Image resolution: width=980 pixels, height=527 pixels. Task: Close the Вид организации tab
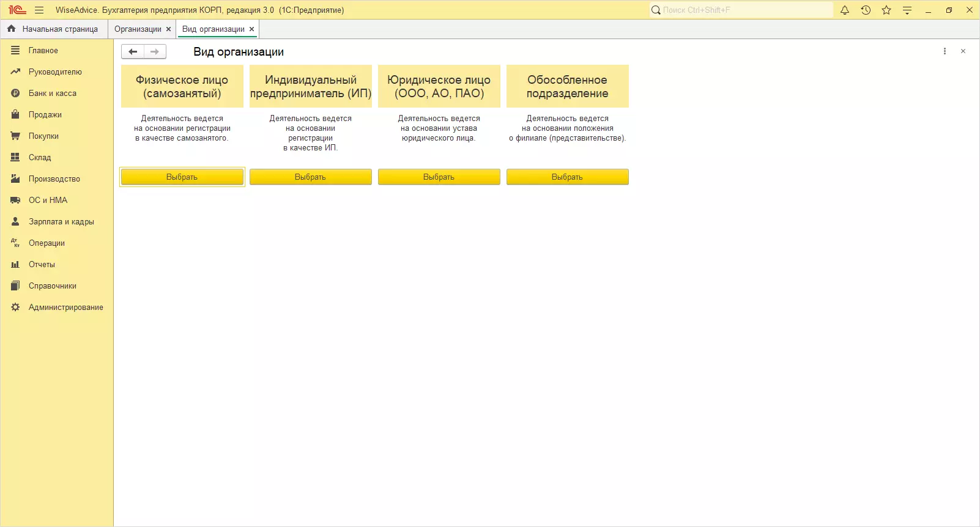[x=251, y=29]
